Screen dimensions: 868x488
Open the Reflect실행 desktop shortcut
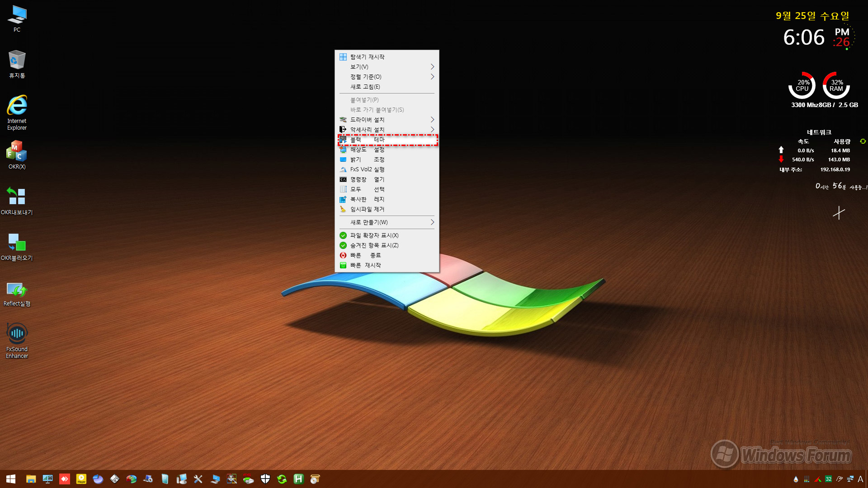point(17,294)
